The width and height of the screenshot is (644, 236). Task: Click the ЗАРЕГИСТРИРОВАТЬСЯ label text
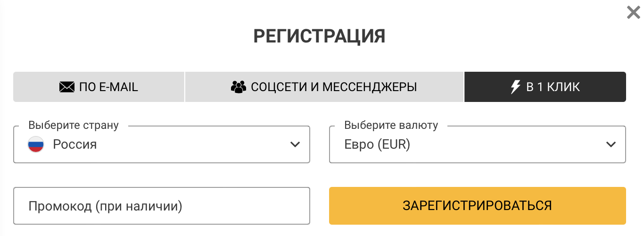point(477,206)
